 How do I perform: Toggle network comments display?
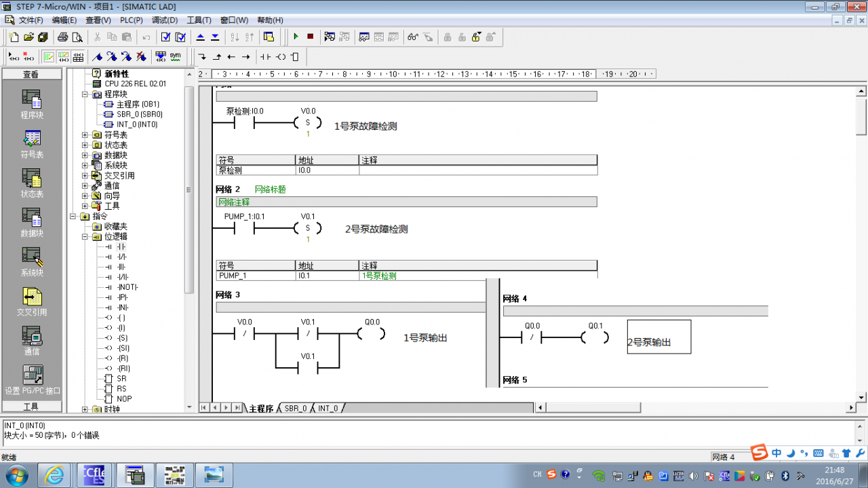point(64,56)
